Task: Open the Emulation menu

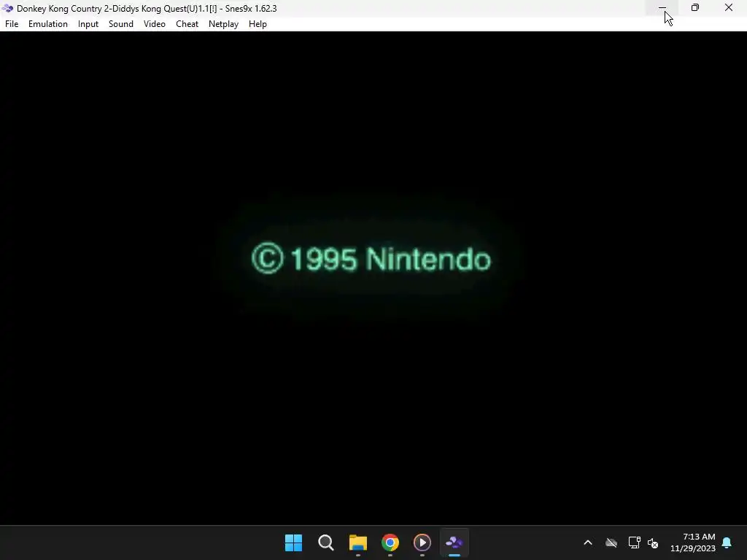Action: 47,24
